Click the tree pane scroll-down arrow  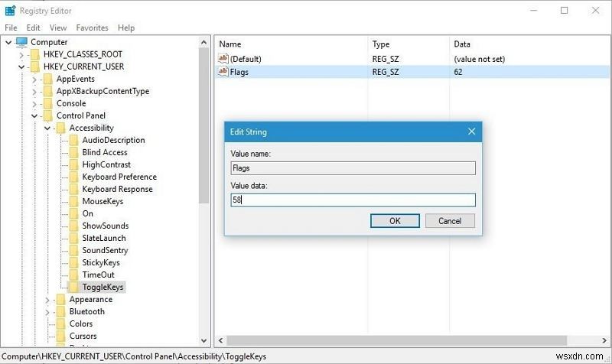(204, 340)
